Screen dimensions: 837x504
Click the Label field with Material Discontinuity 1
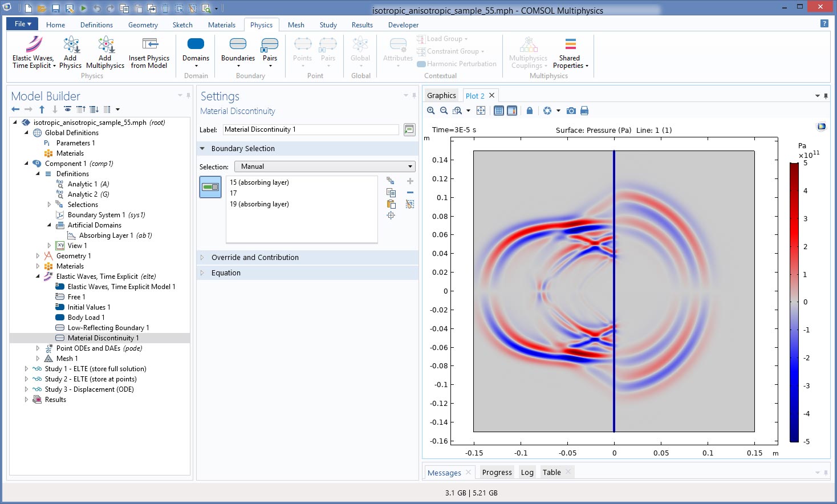coord(311,130)
